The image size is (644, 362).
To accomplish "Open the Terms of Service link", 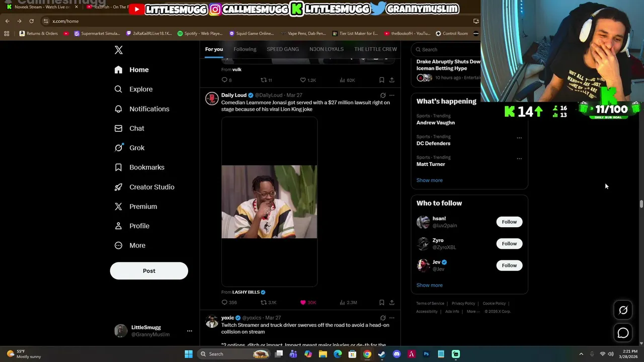I will [x=430, y=304].
